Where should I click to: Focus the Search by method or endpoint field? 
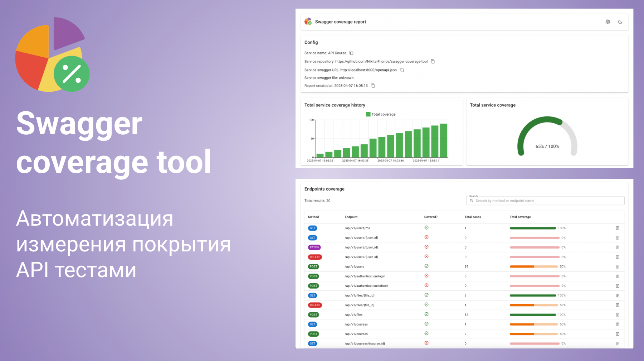(x=545, y=201)
